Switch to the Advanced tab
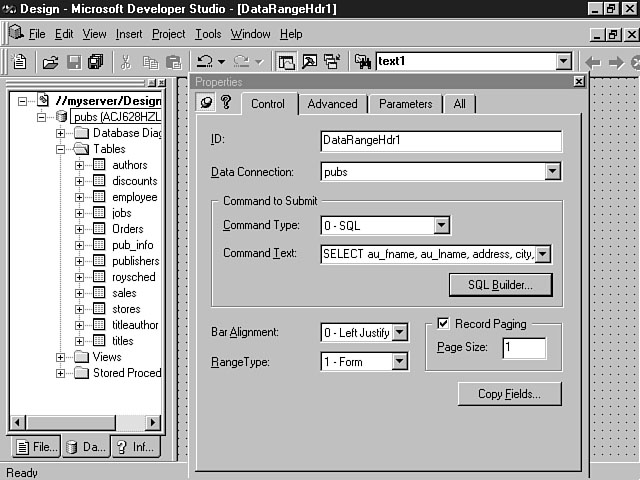 point(332,104)
